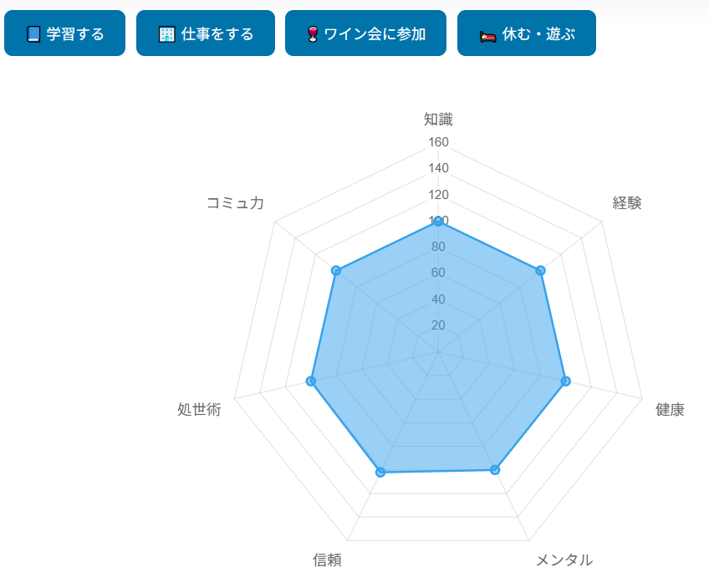Select the 健康 data point
This screenshot has height=588, width=709.
click(x=565, y=381)
